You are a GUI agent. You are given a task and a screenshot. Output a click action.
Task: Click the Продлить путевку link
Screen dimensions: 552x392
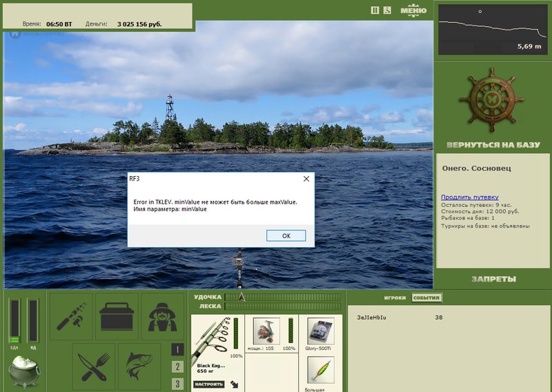[470, 197]
